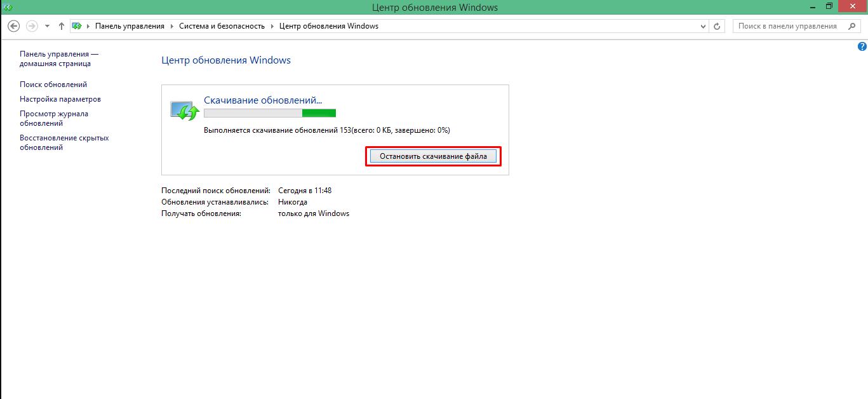Click the Refresh button beside the address bar
868x399 pixels.
(x=718, y=26)
